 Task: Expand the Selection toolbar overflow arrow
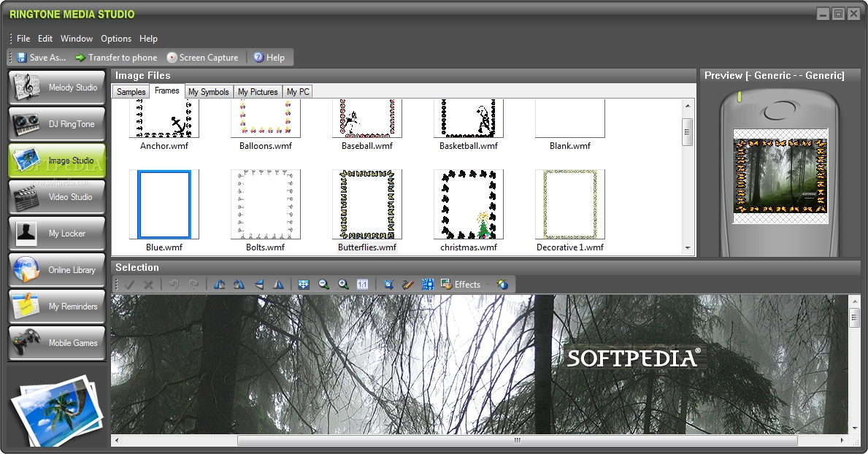487,285
